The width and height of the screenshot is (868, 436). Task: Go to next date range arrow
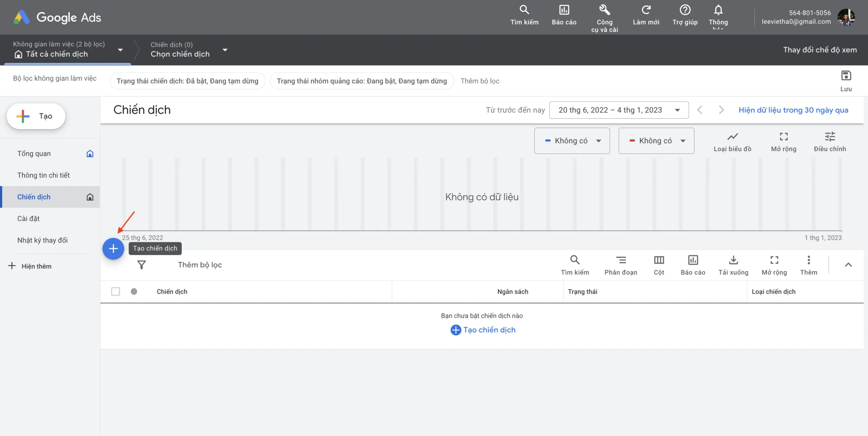[721, 110]
